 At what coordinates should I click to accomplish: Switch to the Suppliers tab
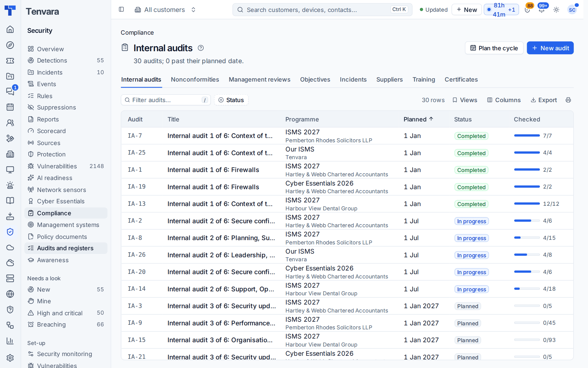[389, 79]
